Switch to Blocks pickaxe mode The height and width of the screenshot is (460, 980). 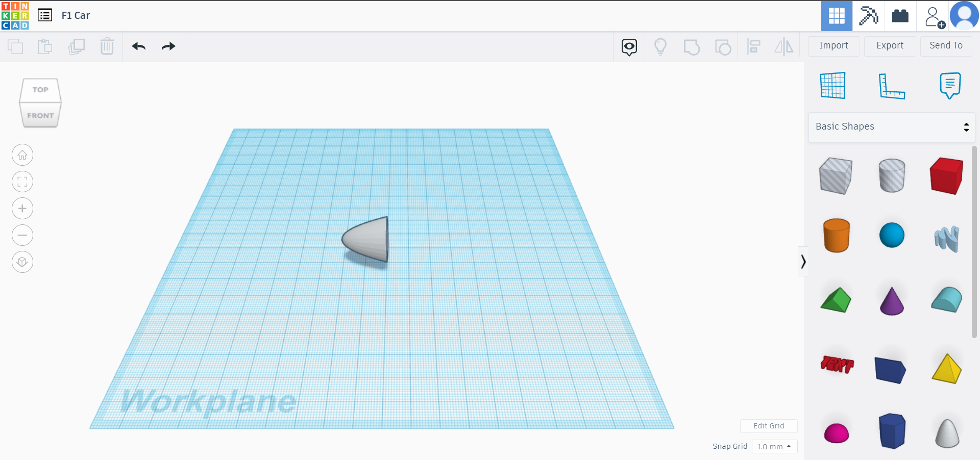point(868,16)
